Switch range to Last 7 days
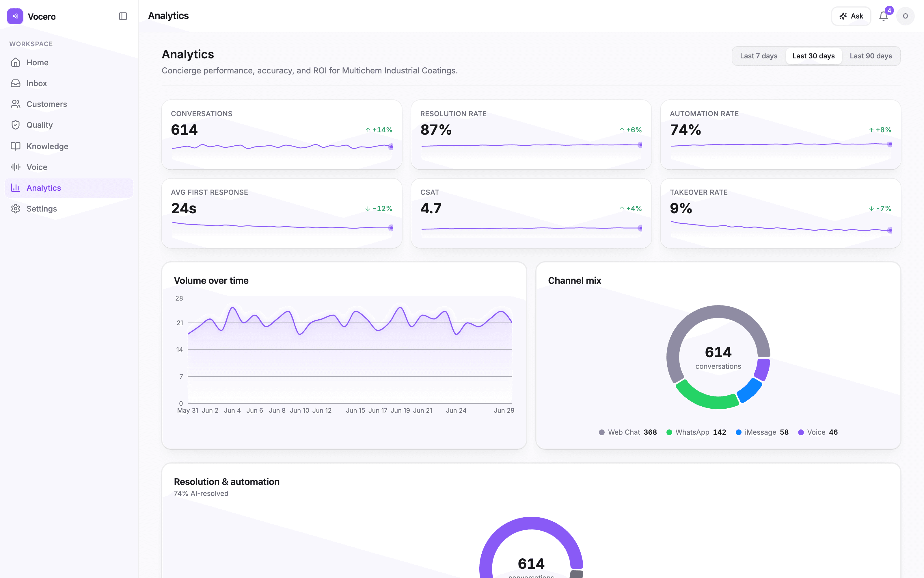This screenshot has height=578, width=924. [758, 56]
